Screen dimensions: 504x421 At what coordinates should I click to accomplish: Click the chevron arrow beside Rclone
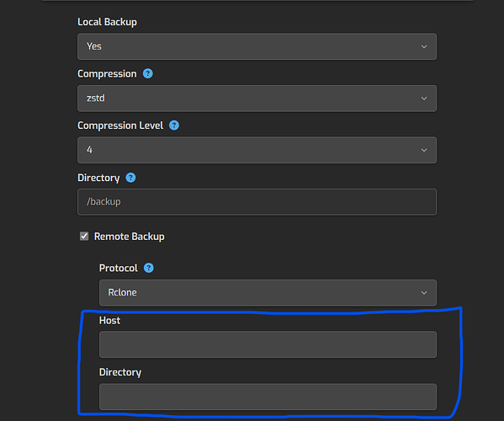[424, 293]
